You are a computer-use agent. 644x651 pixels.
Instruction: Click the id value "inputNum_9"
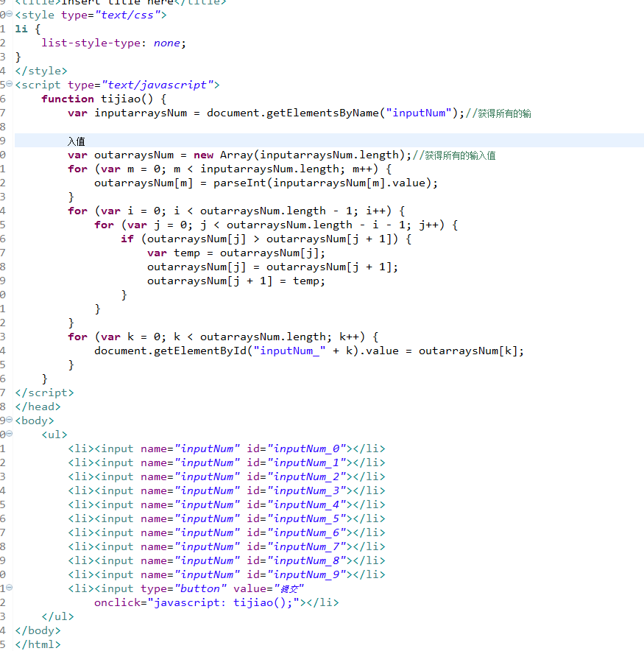(307, 575)
